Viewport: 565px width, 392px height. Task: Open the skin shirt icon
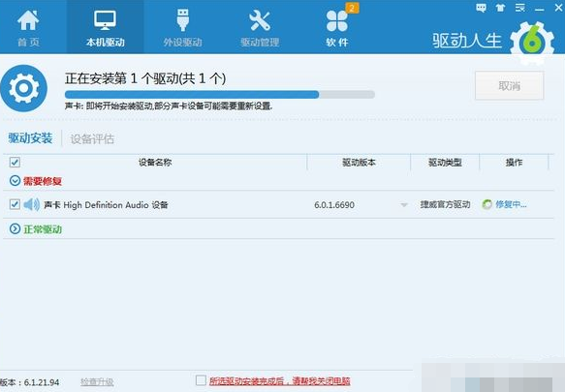pos(500,8)
